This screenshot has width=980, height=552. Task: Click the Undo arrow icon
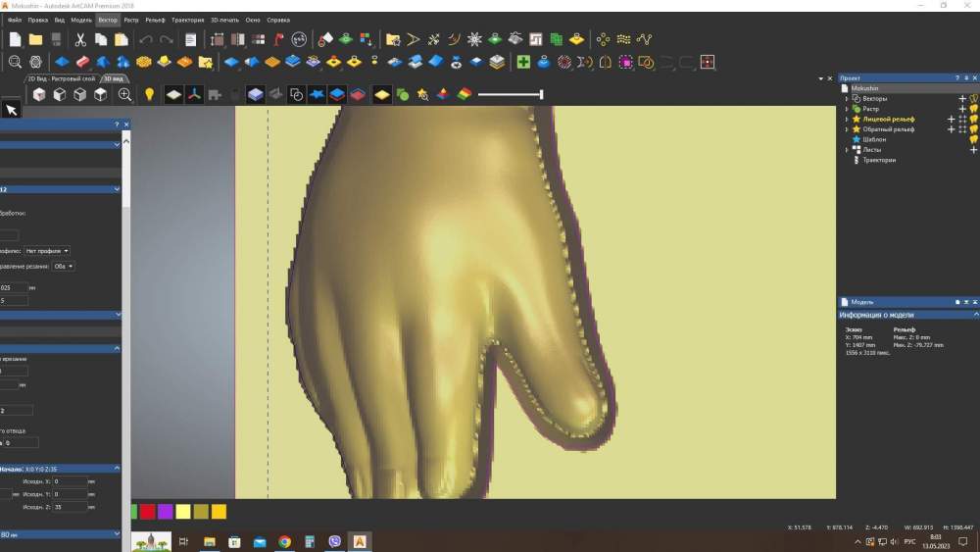coord(146,40)
